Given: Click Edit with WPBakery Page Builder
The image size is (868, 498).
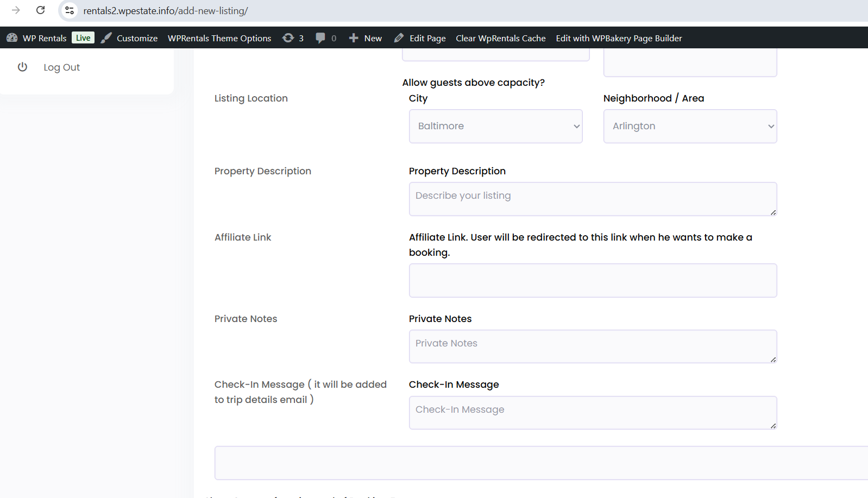Looking at the screenshot, I should 619,38.
